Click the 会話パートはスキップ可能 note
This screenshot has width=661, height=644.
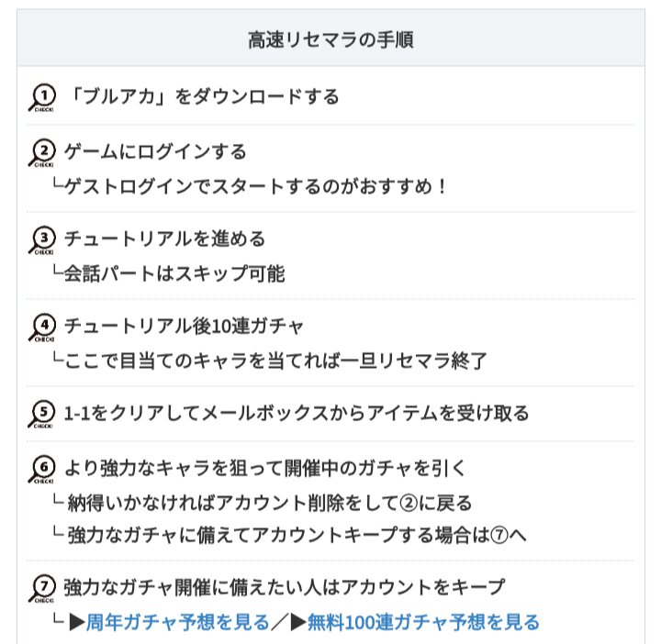[174, 273]
